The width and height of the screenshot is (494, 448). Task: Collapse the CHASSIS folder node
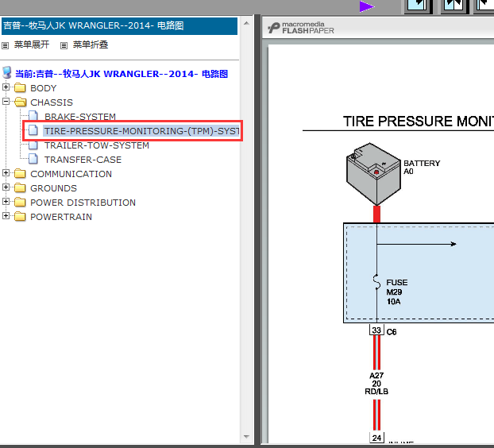point(6,102)
